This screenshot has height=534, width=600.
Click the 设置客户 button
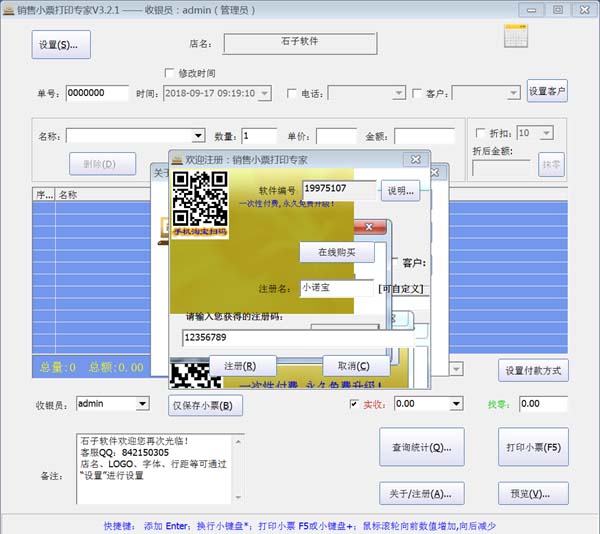pos(547,91)
